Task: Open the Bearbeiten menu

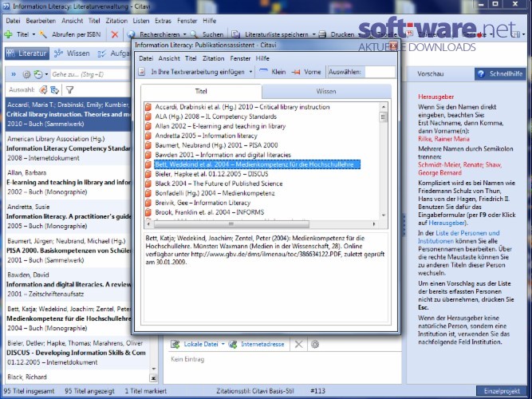Action: click(41, 21)
